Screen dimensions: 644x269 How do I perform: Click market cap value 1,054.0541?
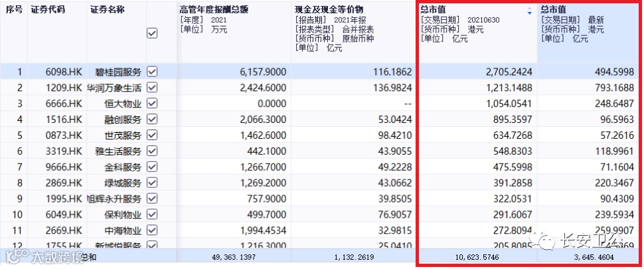(x=509, y=104)
